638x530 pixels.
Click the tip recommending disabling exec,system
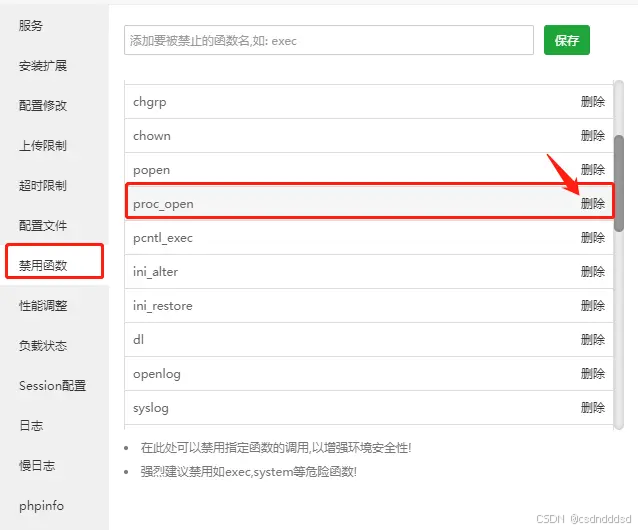tap(249, 472)
